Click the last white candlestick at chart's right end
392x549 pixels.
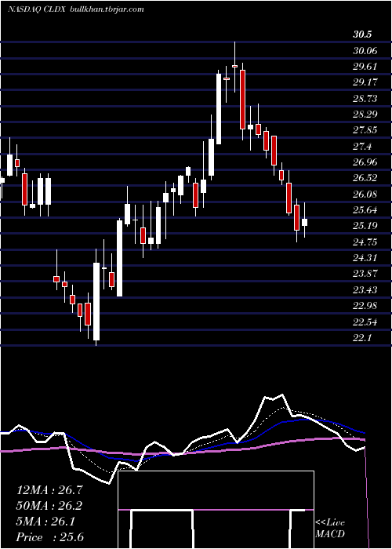coord(304,222)
